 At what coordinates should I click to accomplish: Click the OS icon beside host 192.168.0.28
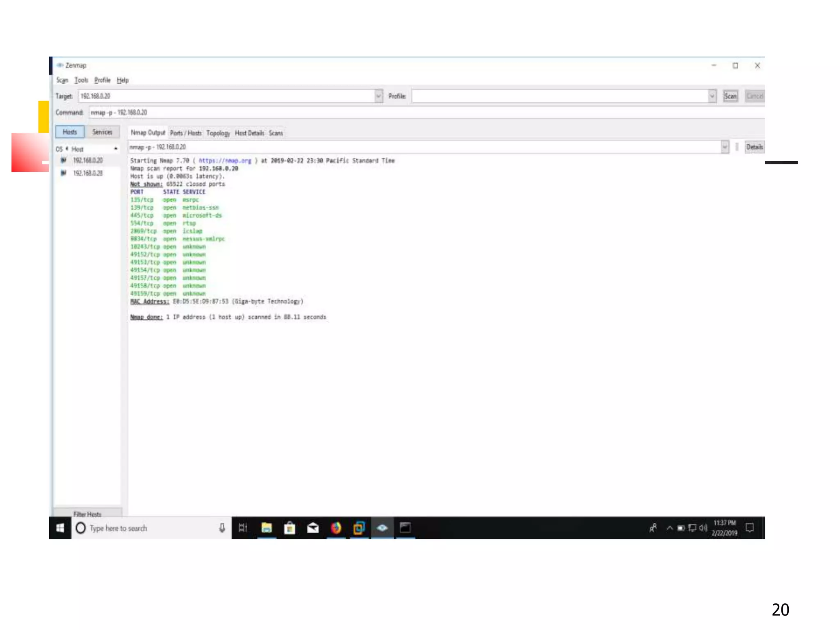point(64,173)
